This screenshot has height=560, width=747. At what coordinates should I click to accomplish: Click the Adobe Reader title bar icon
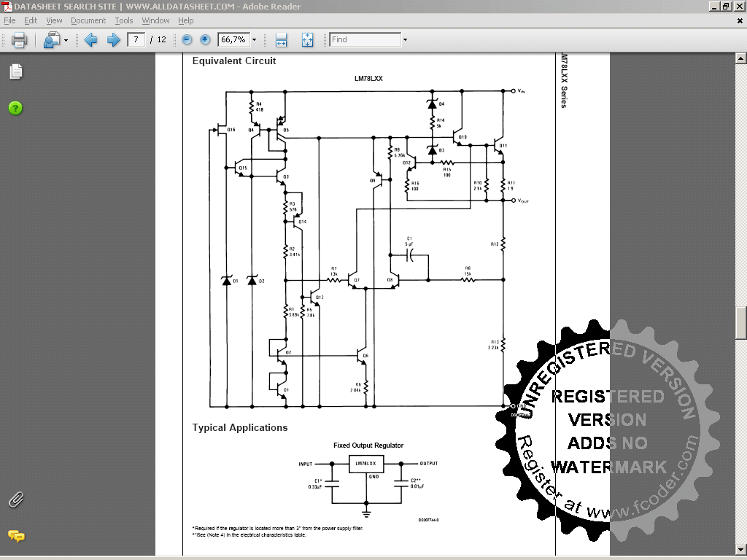(x=7, y=6)
